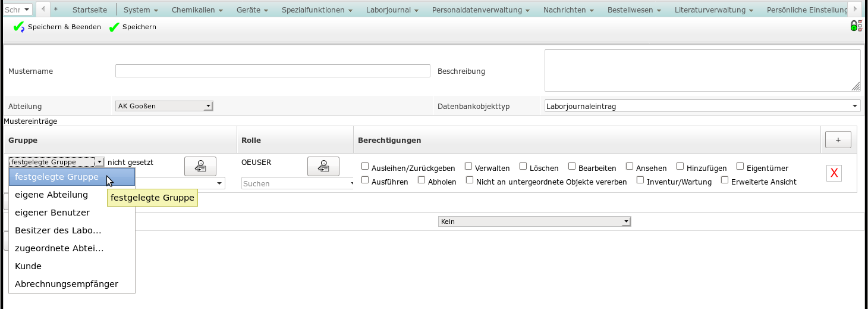This screenshot has height=309, width=868.
Task: Click the green Speichern checkmark icon
Action: [x=115, y=27]
